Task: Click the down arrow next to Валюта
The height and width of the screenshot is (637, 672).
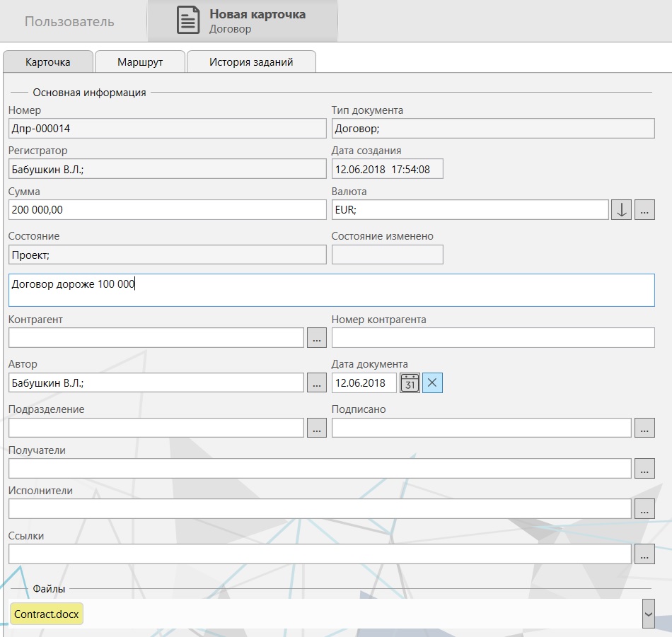Action: click(621, 210)
